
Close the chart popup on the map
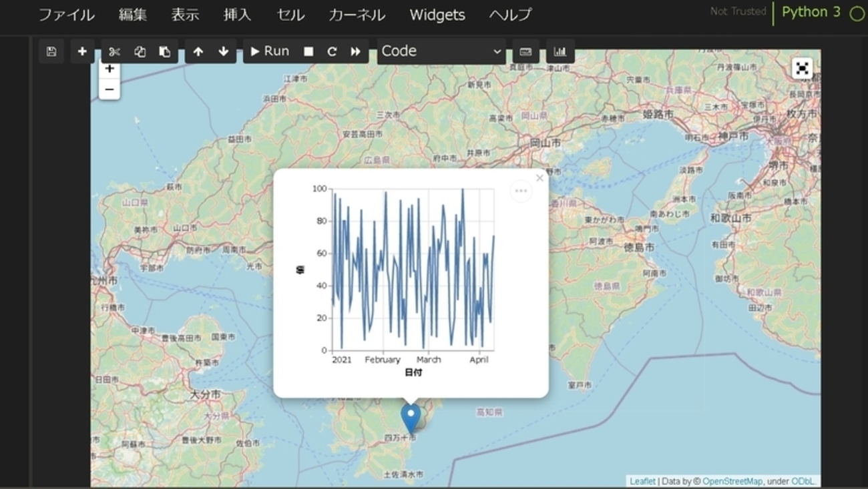tap(539, 178)
